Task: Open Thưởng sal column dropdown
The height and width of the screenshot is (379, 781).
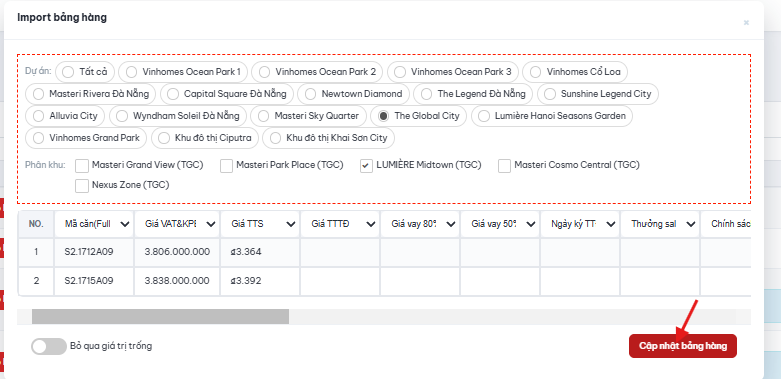Action: point(660,224)
